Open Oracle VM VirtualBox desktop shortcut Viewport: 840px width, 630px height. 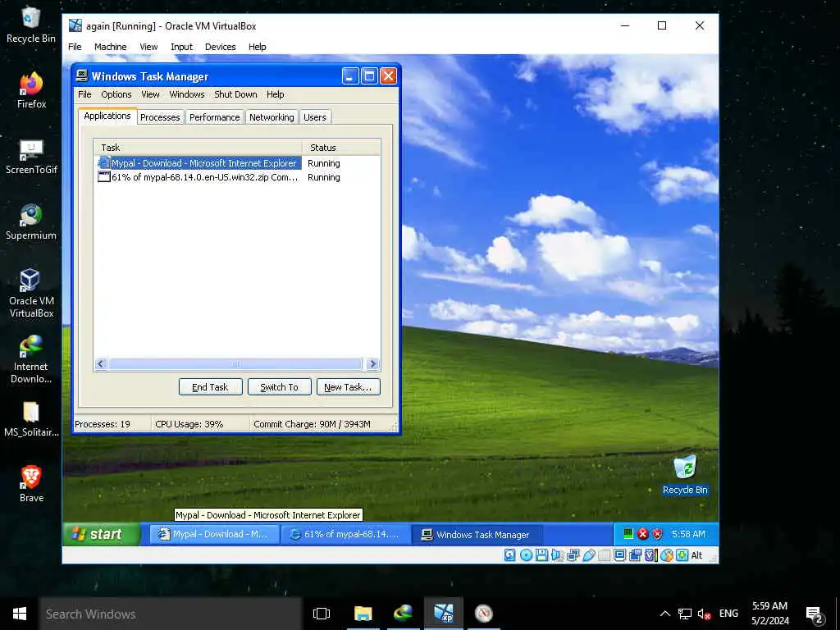pos(31,293)
